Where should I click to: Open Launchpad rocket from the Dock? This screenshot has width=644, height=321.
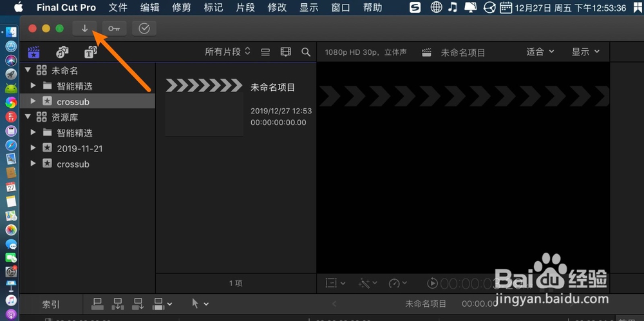[11, 74]
